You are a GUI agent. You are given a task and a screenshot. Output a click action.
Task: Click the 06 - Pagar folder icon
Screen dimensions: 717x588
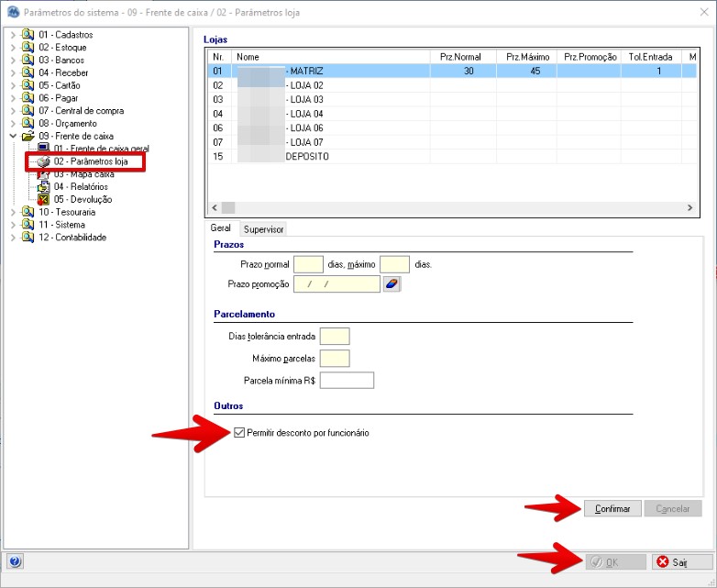(28, 98)
